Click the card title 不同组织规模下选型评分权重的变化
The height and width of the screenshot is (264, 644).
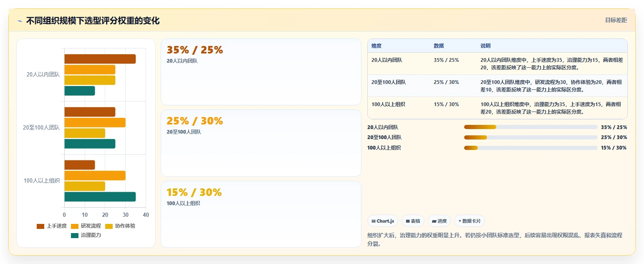click(93, 21)
